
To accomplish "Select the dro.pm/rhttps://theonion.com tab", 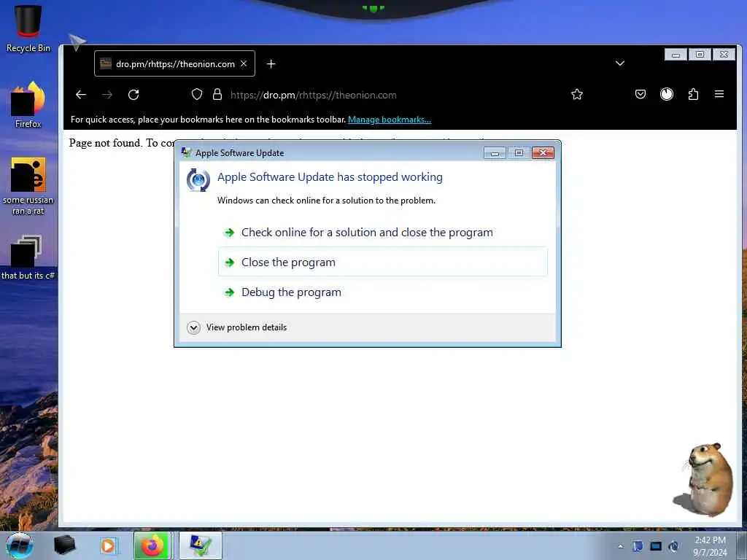I will tap(175, 63).
